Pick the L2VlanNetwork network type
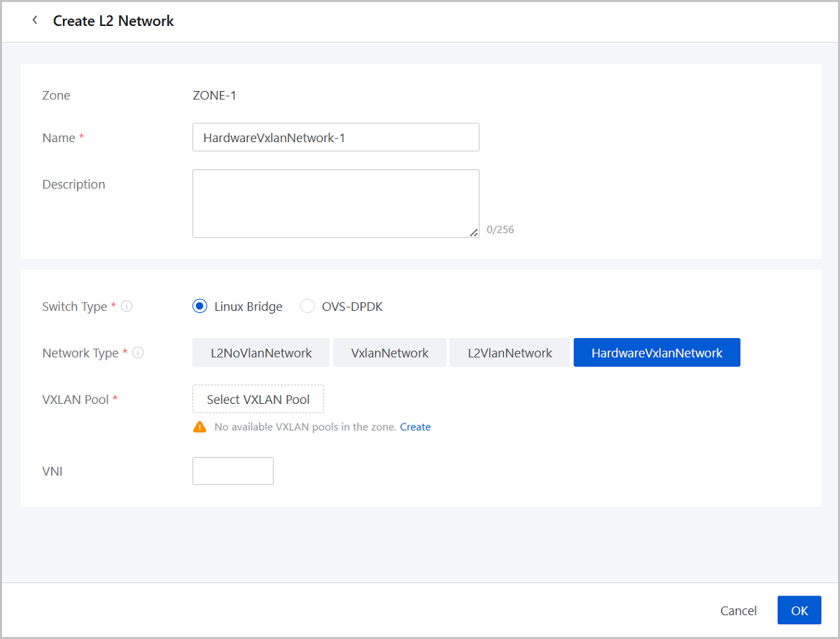Viewport: 840px width, 639px height. click(510, 353)
